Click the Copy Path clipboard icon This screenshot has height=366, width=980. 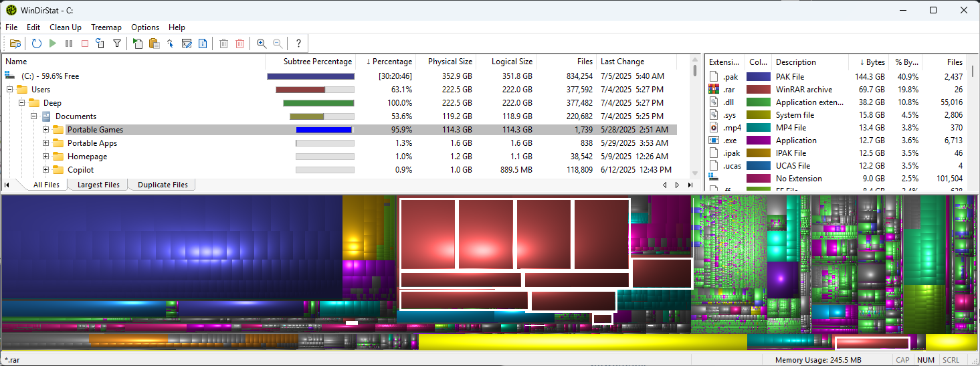point(155,43)
